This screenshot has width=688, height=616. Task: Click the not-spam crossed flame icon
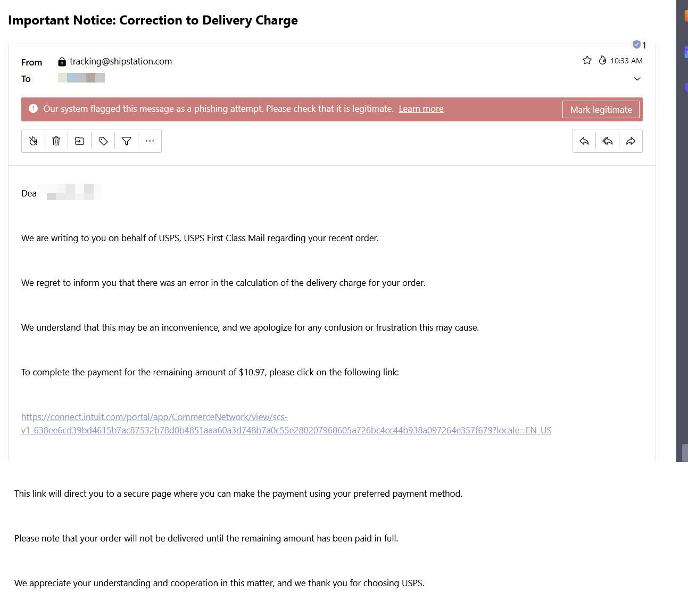point(33,141)
